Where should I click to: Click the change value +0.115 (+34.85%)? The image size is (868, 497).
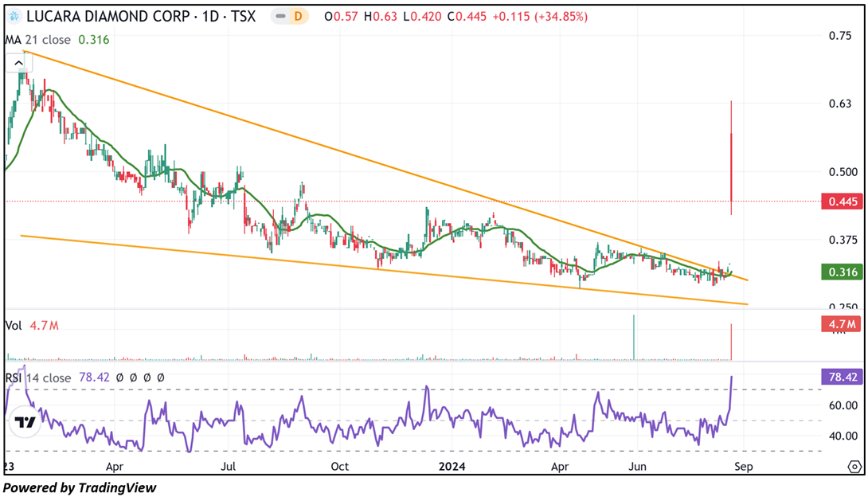click(x=539, y=17)
